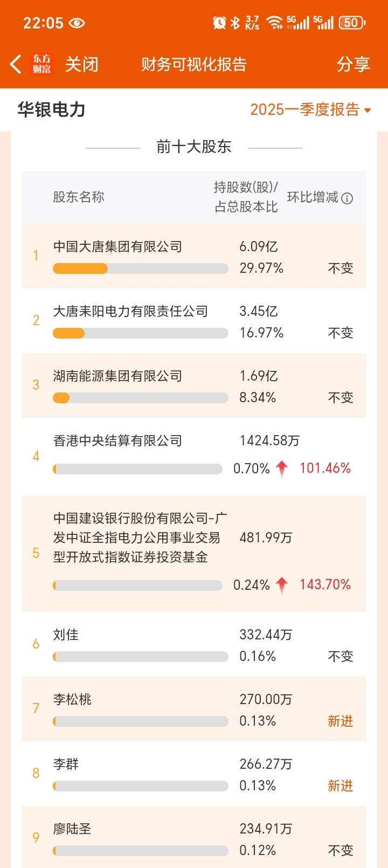
Task: Select the 华银电力 stock name
Action: pos(52,109)
